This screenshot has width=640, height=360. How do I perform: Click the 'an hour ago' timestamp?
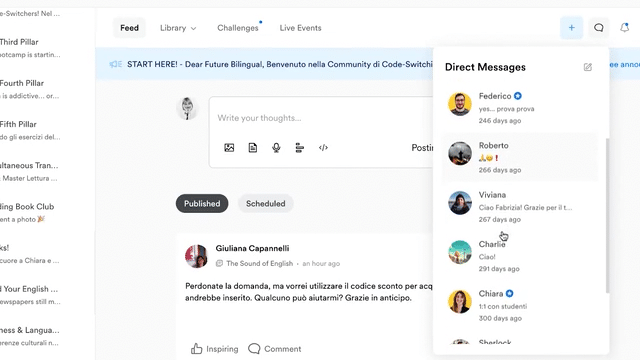pos(321,264)
